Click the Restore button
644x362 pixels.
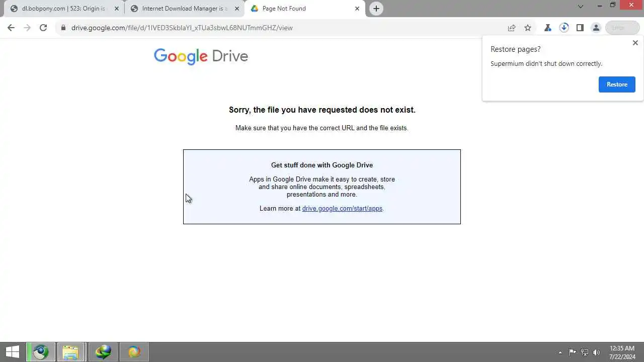pos(617,84)
